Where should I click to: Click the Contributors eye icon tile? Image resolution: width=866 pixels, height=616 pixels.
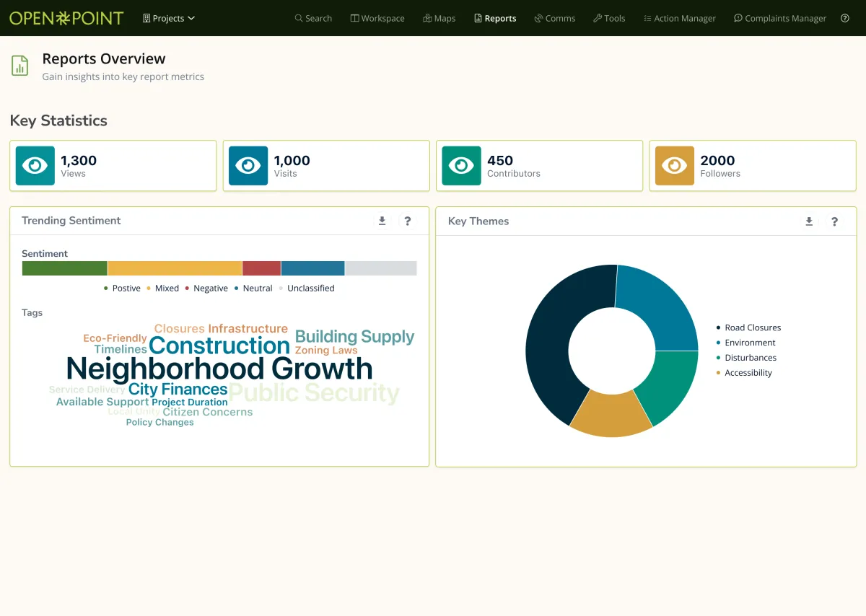(x=461, y=166)
